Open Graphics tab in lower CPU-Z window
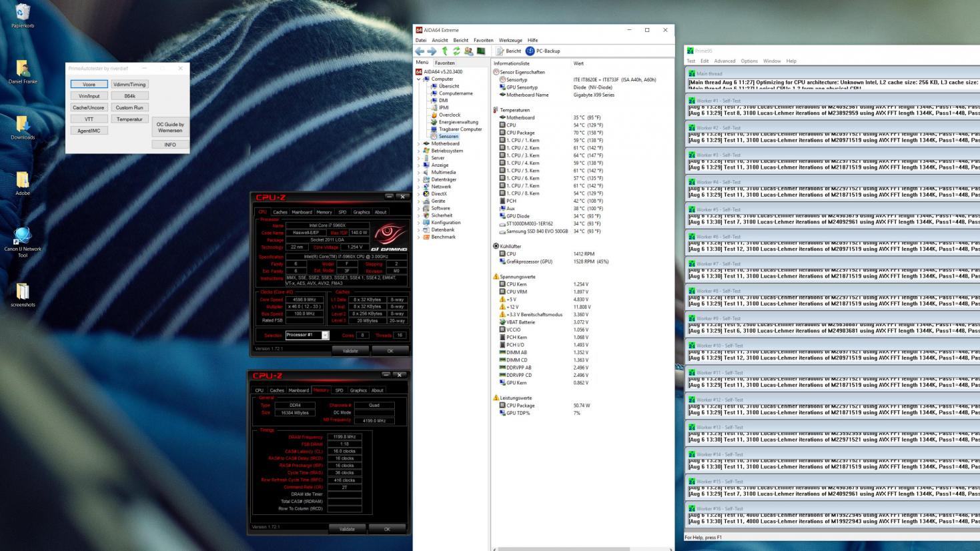980x551 pixels. click(358, 390)
